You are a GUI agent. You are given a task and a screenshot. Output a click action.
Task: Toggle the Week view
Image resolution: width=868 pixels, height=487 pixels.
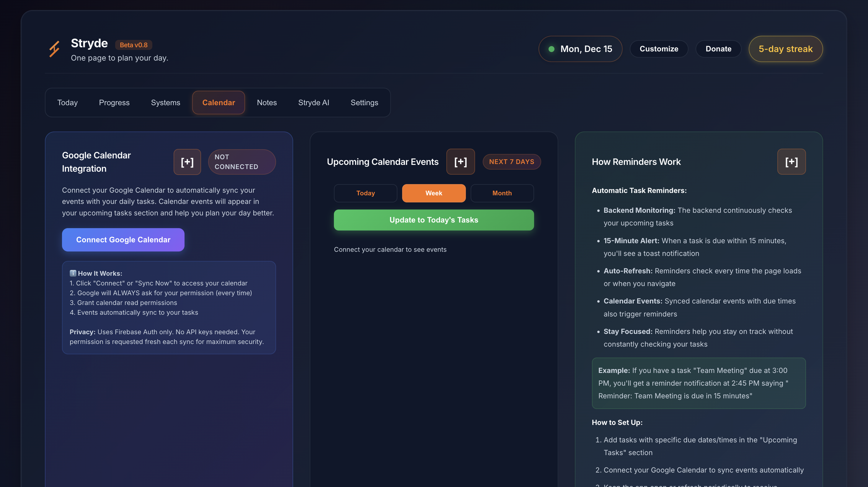point(434,193)
